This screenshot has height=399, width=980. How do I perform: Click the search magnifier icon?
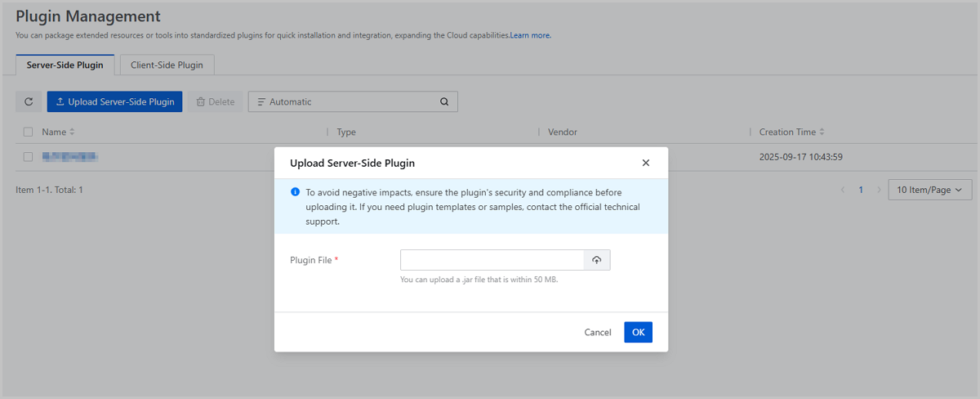[x=444, y=102]
